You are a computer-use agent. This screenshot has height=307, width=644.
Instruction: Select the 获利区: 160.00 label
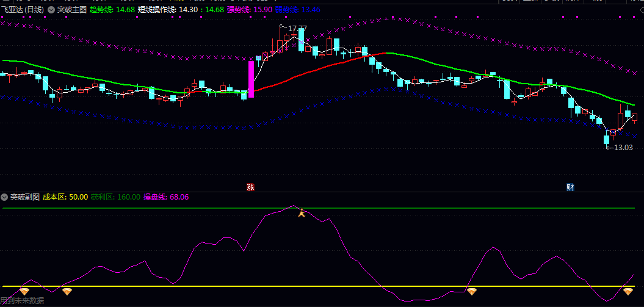point(115,197)
